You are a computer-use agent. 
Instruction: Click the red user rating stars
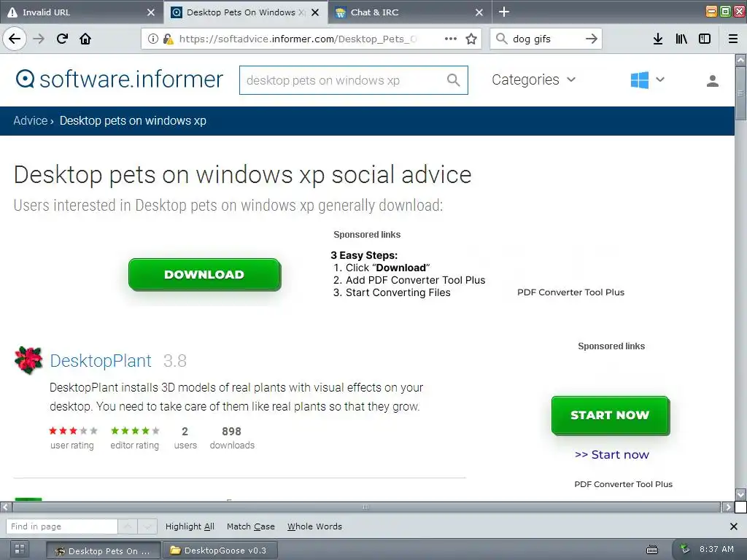coord(73,430)
